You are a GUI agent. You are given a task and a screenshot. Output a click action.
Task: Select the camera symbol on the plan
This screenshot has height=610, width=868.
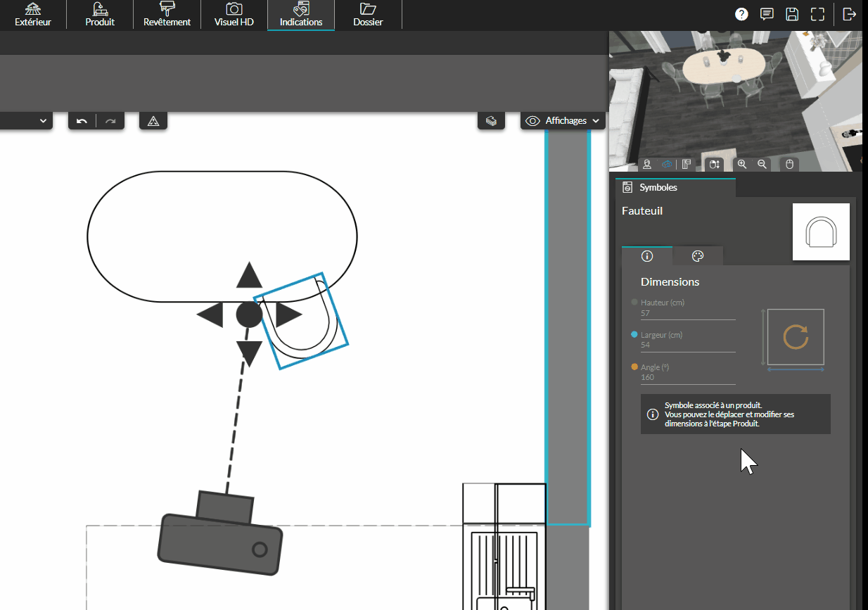pos(220,534)
